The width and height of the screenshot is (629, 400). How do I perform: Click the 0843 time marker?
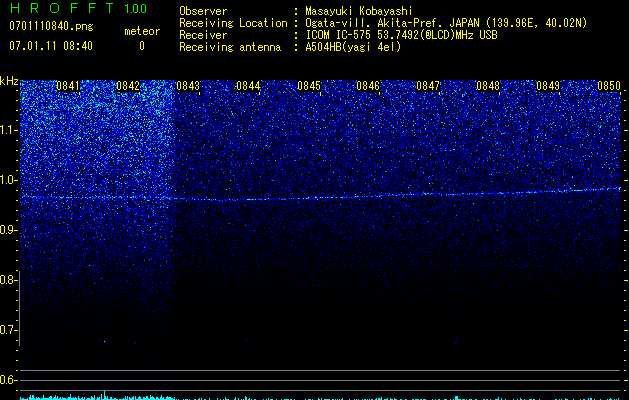188,86
